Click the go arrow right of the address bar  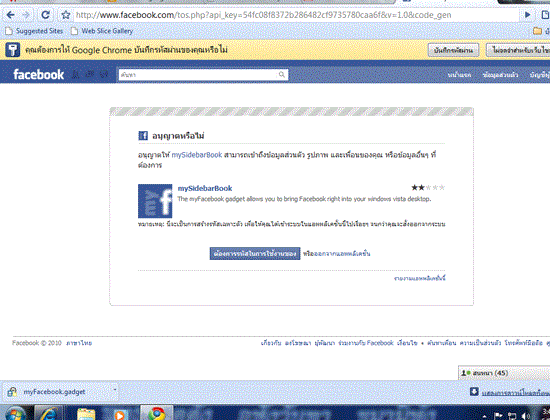click(x=527, y=15)
